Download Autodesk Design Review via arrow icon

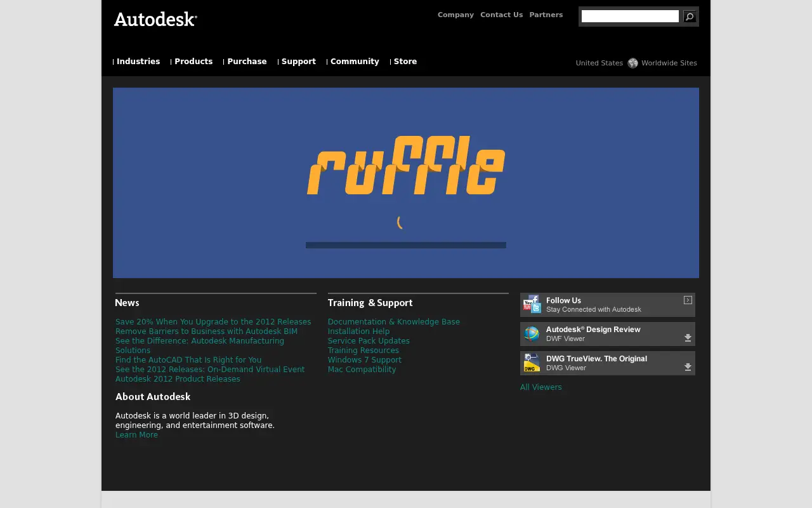(688, 338)
